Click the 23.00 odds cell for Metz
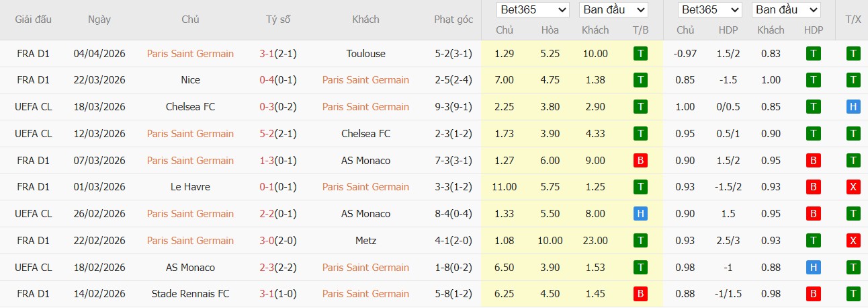 [595, 241]
